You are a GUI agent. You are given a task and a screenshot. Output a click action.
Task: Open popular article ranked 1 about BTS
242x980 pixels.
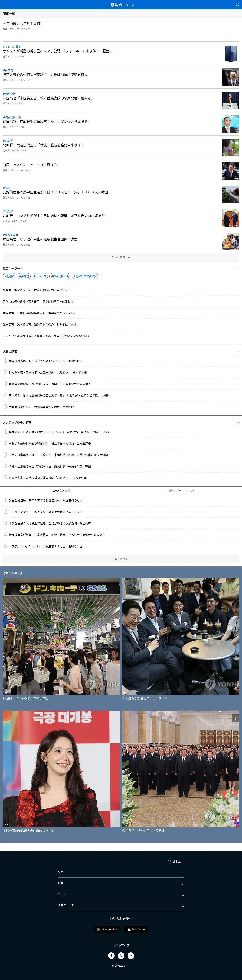[x=45, y=361]
